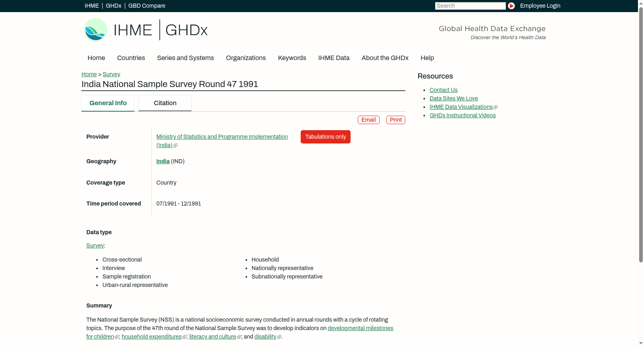Open GHDx Instructional Videos link
Screen dimensions: 644x347
click(462, 115)
